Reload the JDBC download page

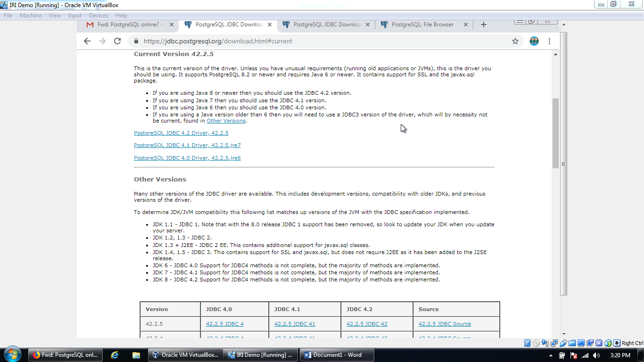(117, 41)
